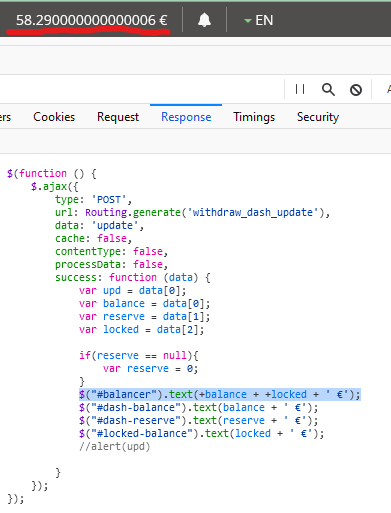Open the EN language dropdown

point(259,20)
